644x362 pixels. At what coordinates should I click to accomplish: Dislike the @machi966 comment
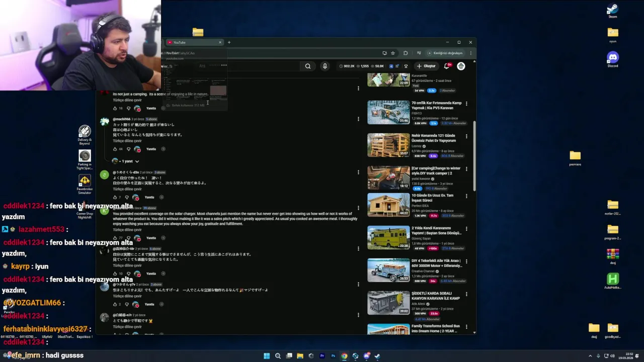[x=128, y=149]
